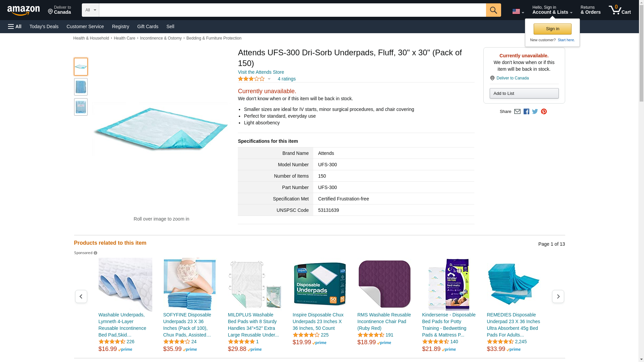Open the shopping cart
This screenshot has height=362, width=644.
point(620,10)
